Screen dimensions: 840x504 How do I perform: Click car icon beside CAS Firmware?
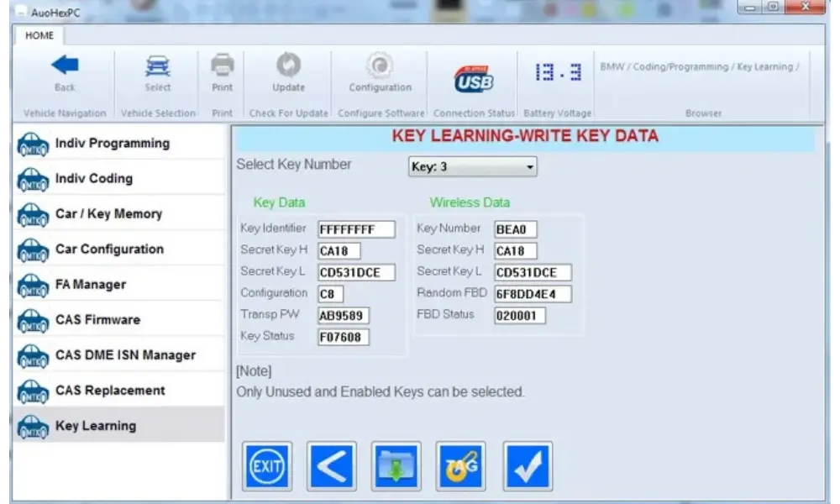[34, 321]
